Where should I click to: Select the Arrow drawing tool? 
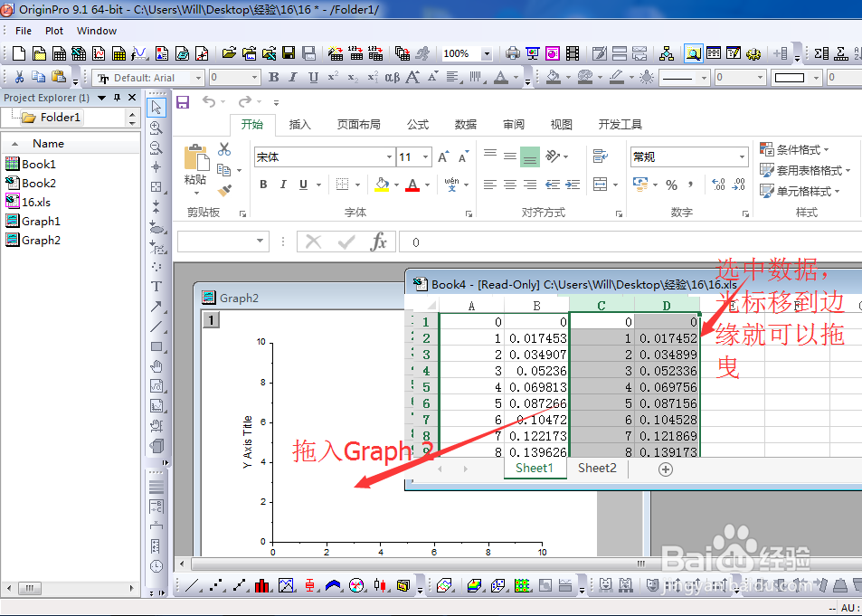click(156, 307)
